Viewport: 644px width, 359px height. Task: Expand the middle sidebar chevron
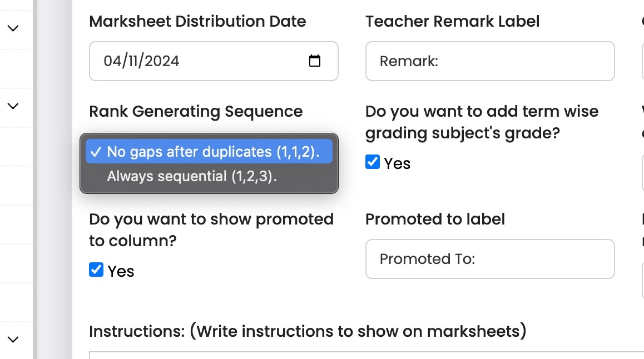click(13, 106)
